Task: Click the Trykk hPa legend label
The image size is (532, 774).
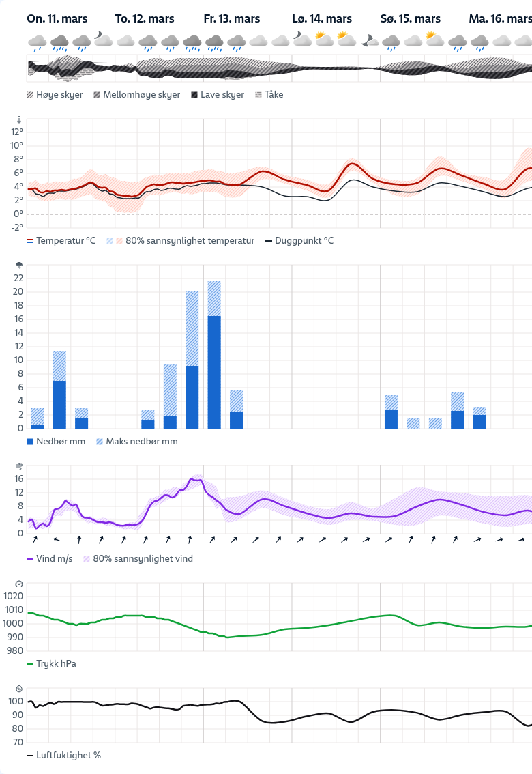Action: pyautogui.click(x=56, y=663)
